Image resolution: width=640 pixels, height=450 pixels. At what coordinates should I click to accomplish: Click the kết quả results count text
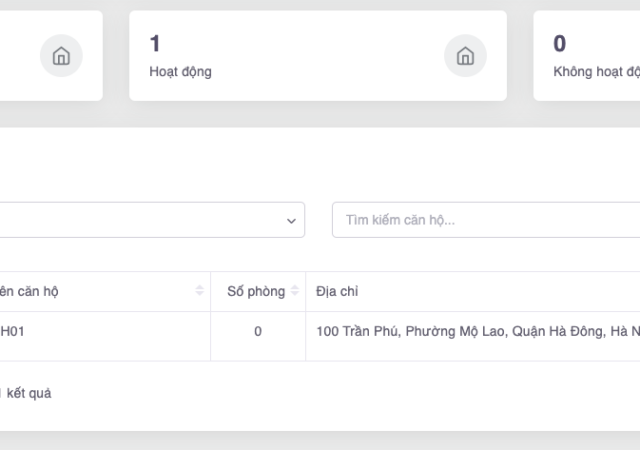28,393
